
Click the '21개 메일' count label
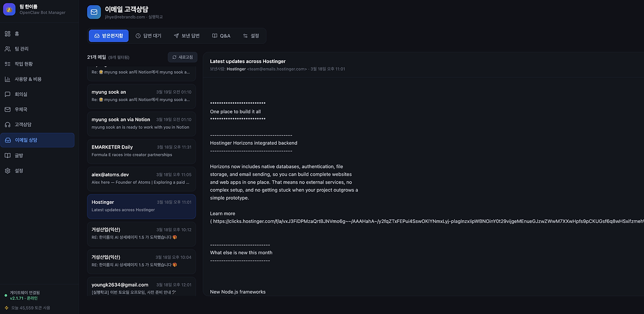(97, 57)
